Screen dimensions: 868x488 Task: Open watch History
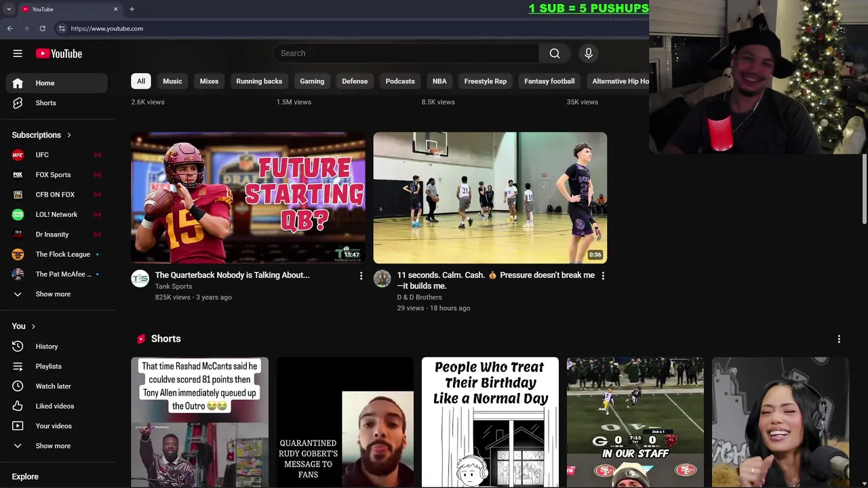point(57,346)
